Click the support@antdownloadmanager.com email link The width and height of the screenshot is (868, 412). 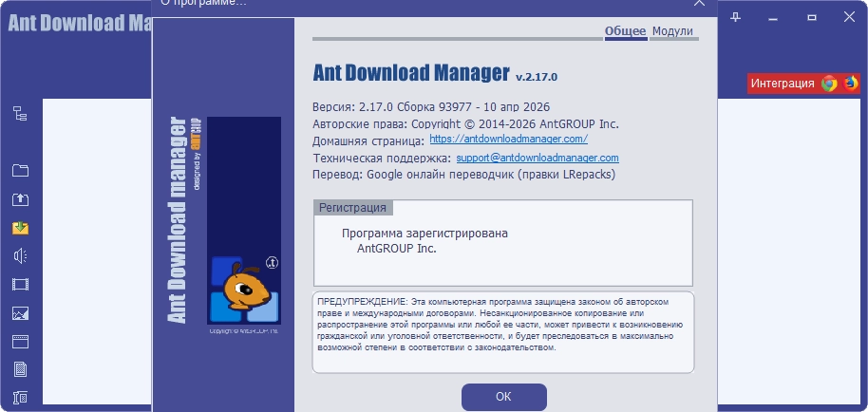click(x=537, y=158)
